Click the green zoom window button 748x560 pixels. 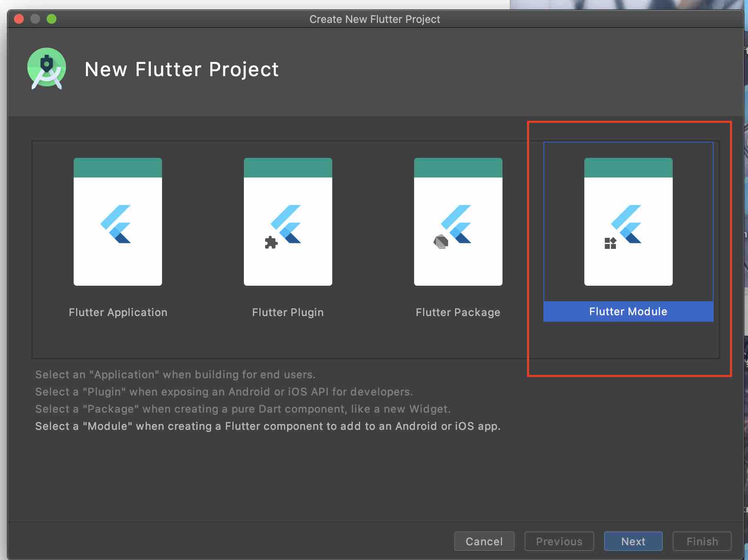point(52,19)
